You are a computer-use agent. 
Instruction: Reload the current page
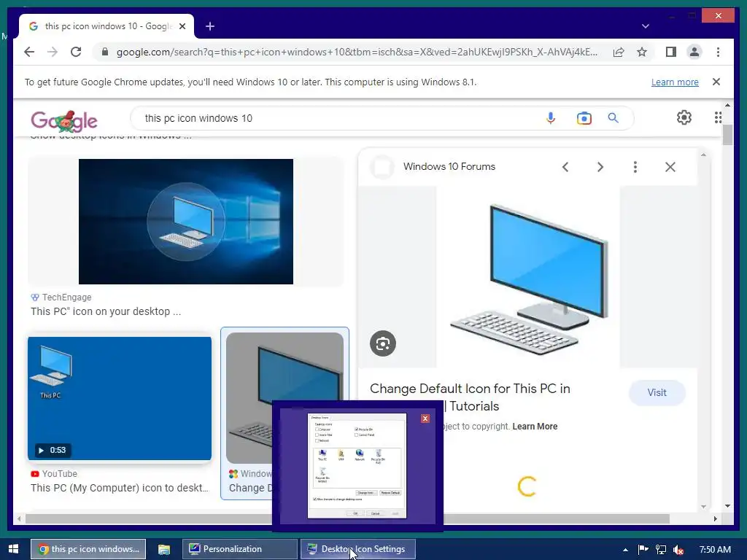click(x=76, y=52)
